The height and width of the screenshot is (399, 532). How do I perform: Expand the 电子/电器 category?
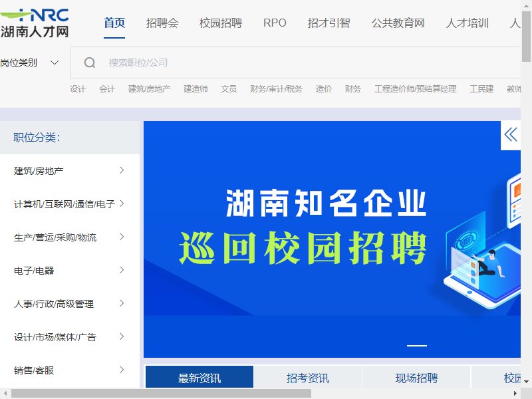tap(69, 271)
